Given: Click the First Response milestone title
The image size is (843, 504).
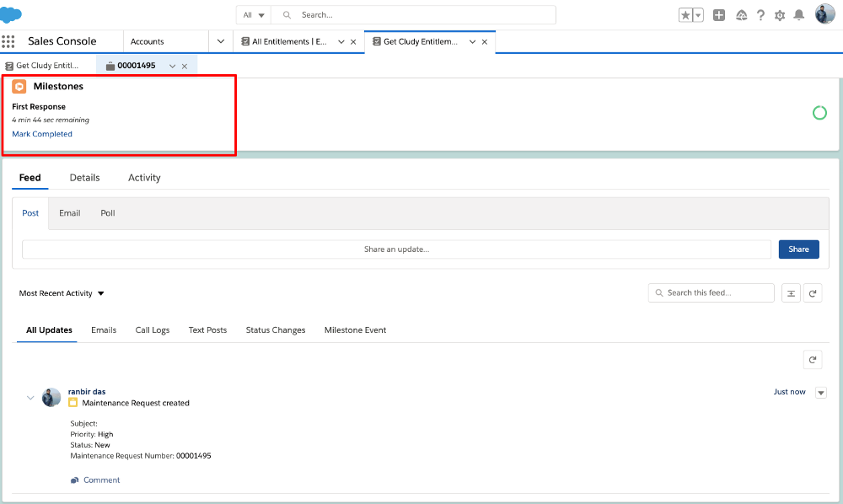Looking at the screenshot, I should pos(39,107).
